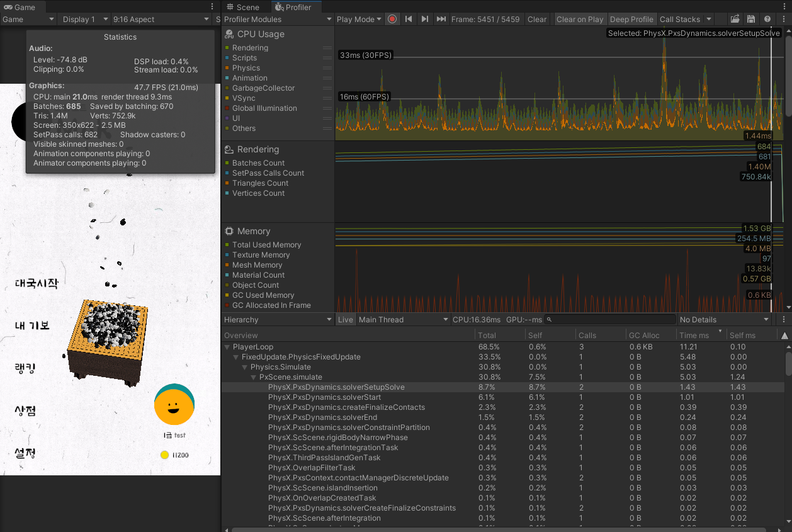Open the profiler help icon
This screenshot has width=792, height=532.
(x=767, y=19)
